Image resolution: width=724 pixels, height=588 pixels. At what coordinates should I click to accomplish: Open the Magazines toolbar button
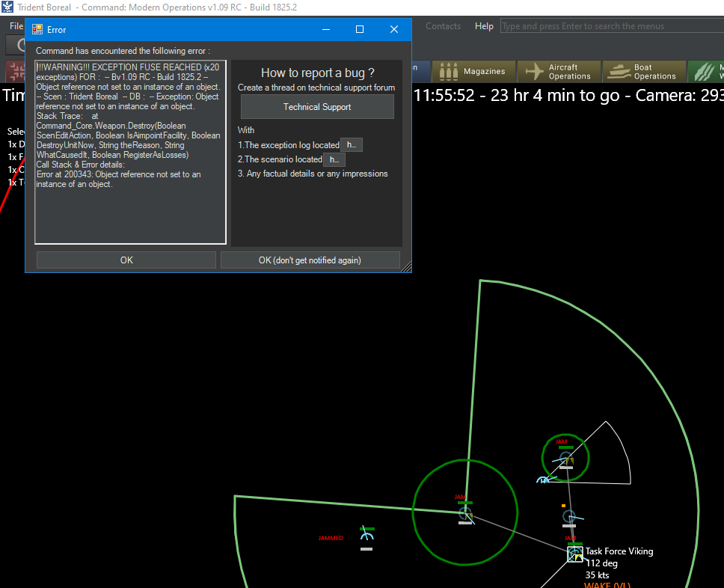(473, 72)
